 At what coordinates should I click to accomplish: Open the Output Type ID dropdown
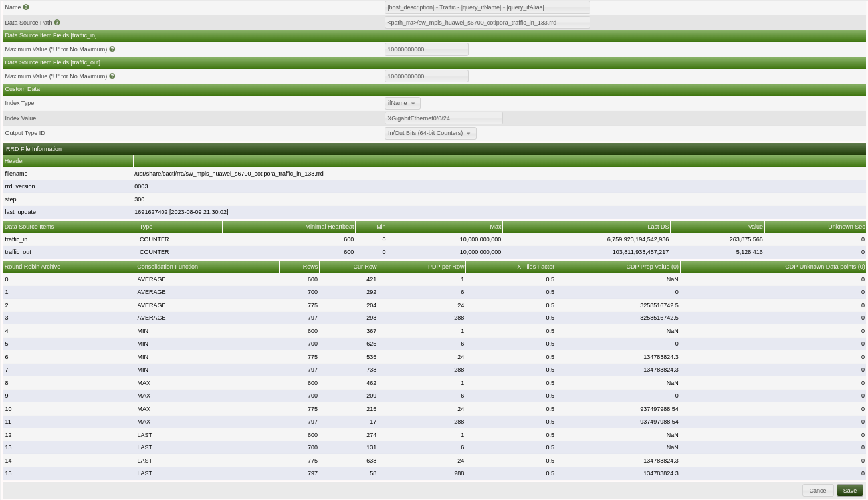pos(431,133)
